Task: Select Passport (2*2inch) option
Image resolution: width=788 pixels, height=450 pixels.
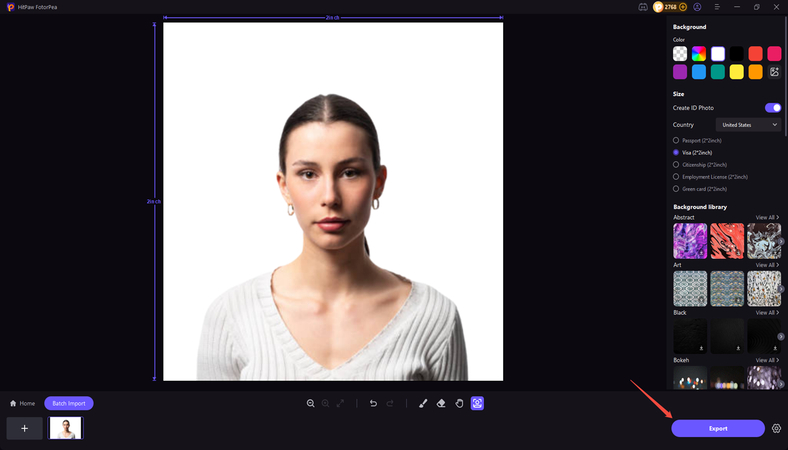Action: tap(698, 140)
